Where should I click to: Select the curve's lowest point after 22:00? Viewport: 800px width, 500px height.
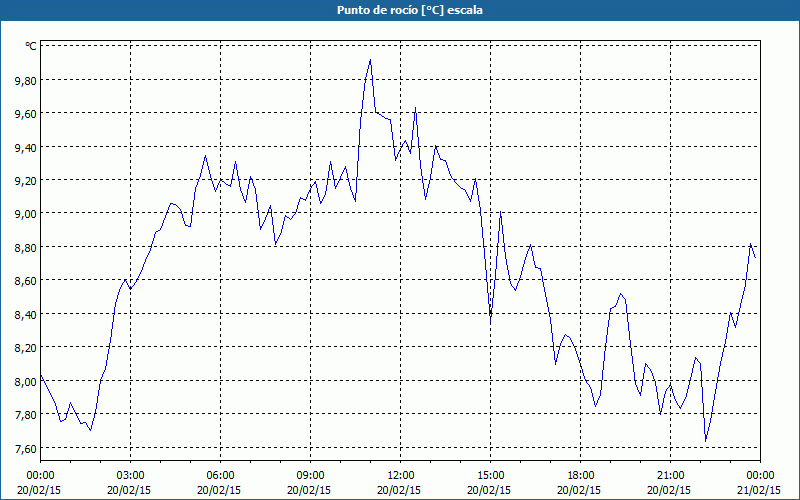point(706,441)
